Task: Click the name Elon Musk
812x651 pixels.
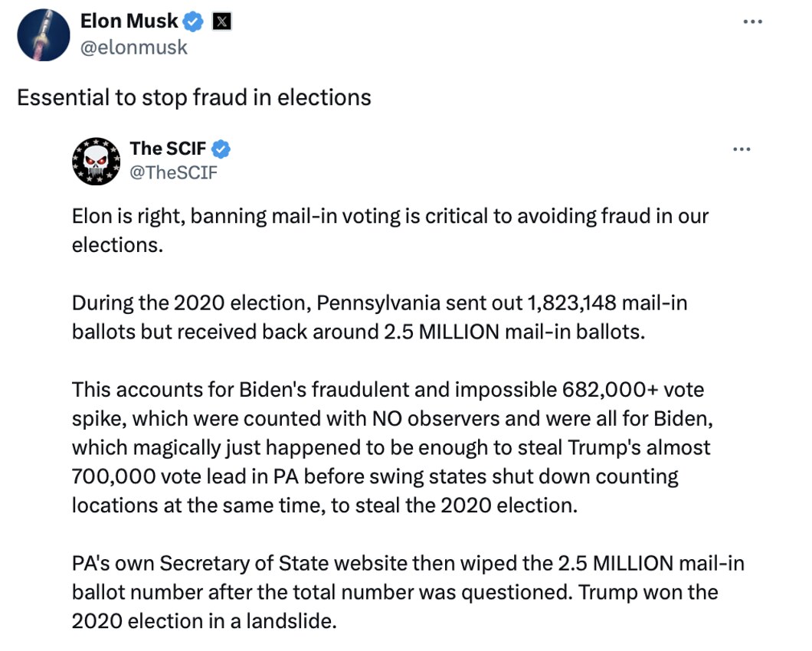Action: (129, 21)
